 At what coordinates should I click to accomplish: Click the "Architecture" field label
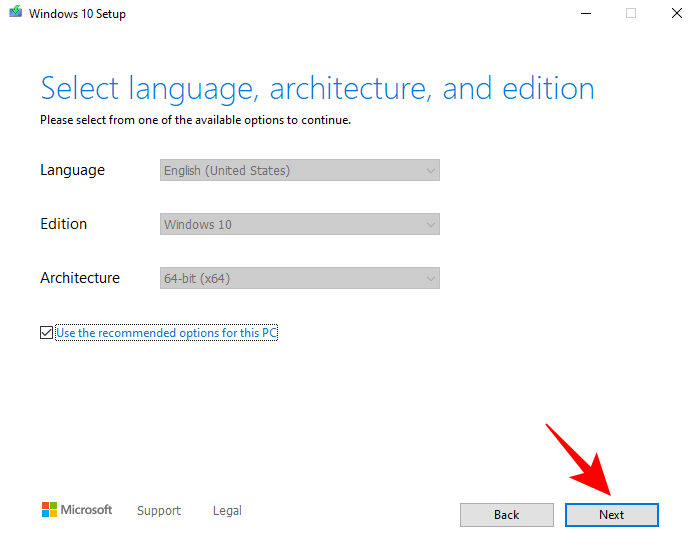[x=80, y=279]
